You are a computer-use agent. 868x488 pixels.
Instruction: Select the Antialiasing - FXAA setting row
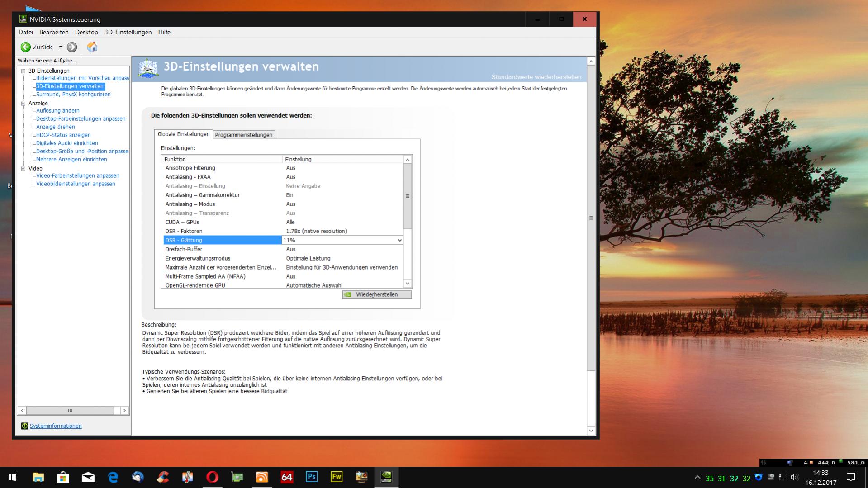(x=282, y=177)
